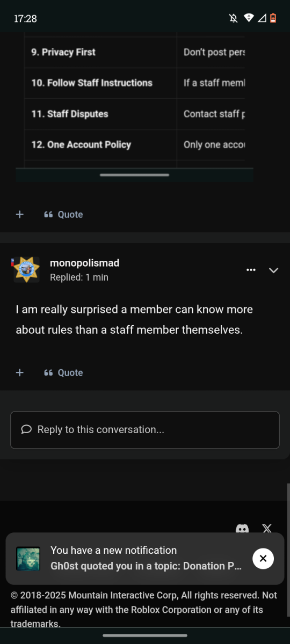Tap the Discord icon in the footer
The image size is (290, 644).
click(242, 529)
